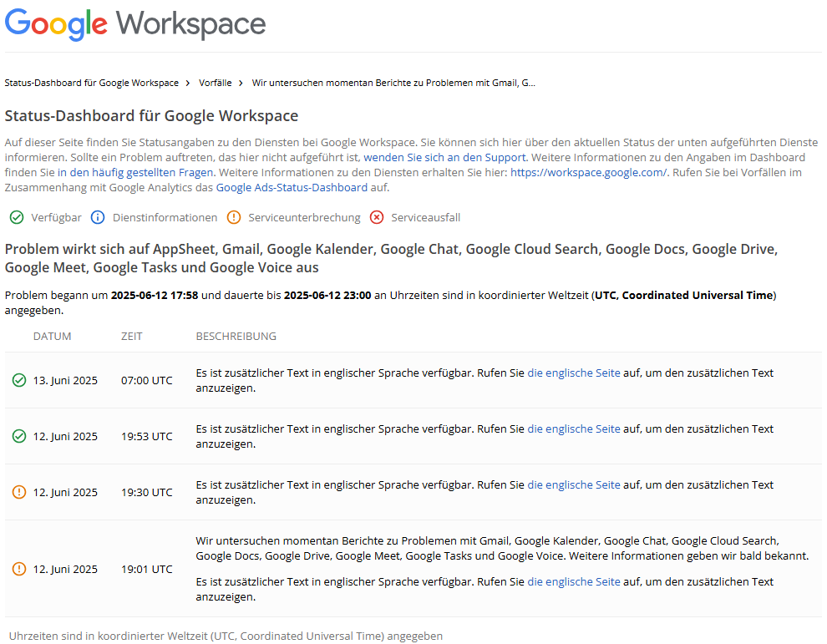The width and height of the screenshot is (827, 644).
Task: Open 'die englische Seite' in 19:01 UTC row
Action: (574, 581)
